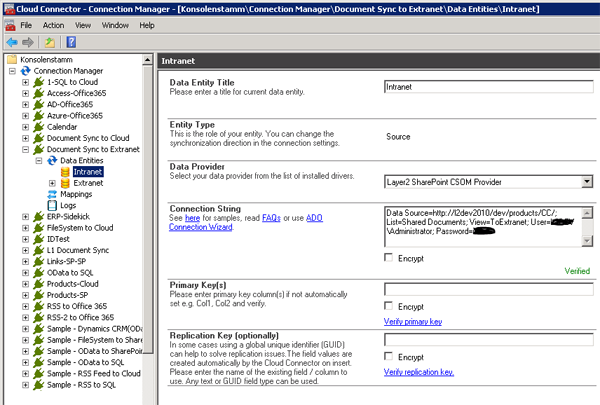Click the Back arrow toolbar icon

pyautogui.click(x=10, y=42)
